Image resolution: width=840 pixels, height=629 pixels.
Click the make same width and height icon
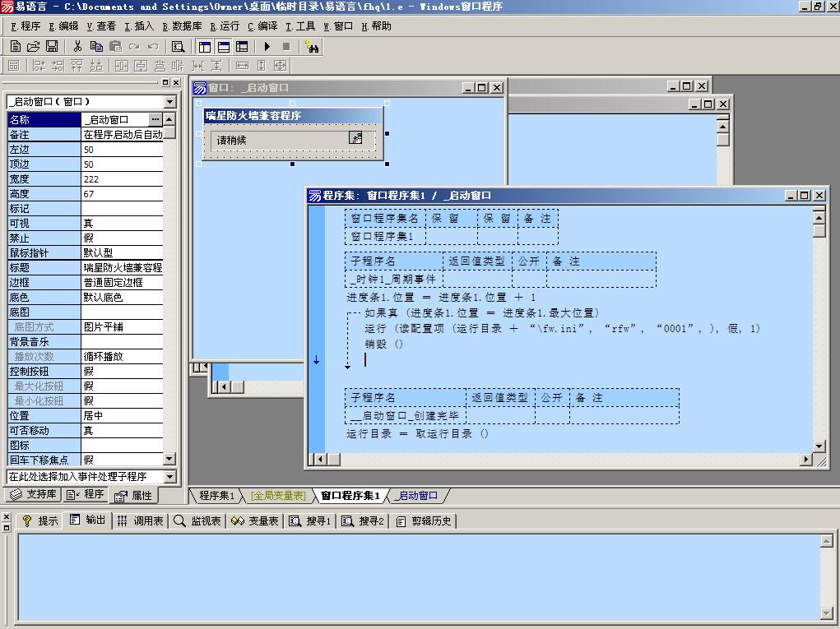[281, 65]
